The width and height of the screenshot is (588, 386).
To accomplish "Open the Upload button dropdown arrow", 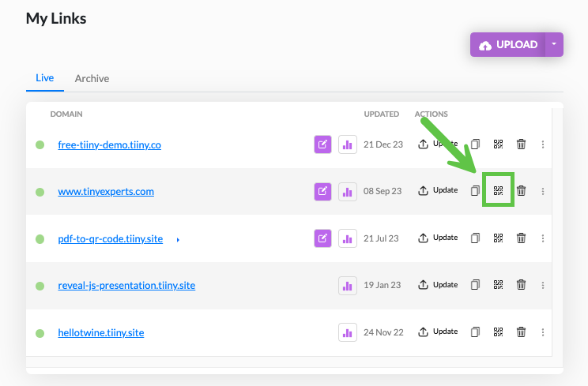I will (554, 44).
